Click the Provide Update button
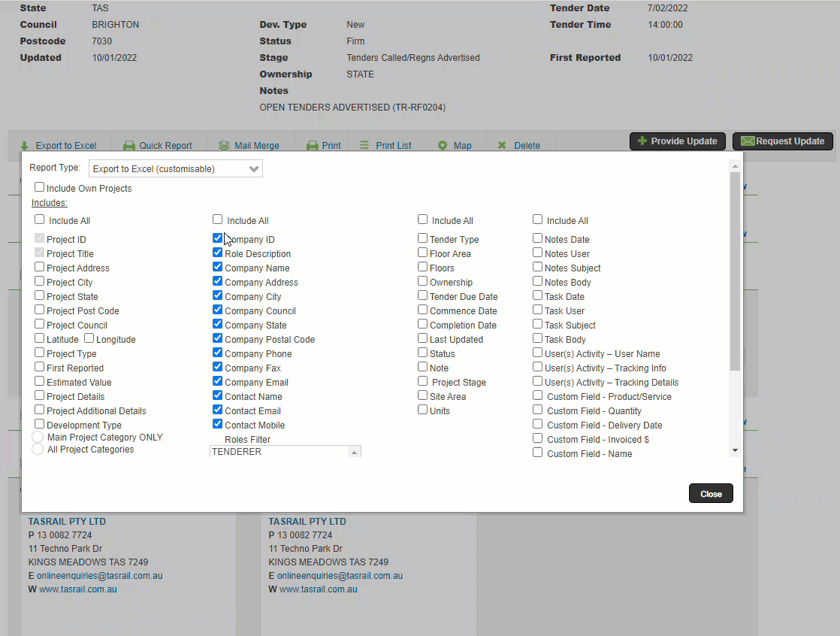Screen dimensions: 840x636 click(678, 141)
